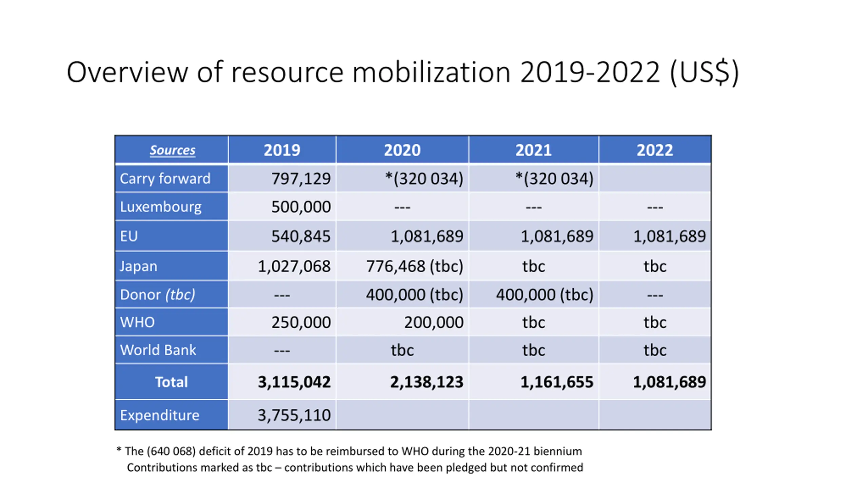
Task: Click the 2021 column header
Action: 533,150
